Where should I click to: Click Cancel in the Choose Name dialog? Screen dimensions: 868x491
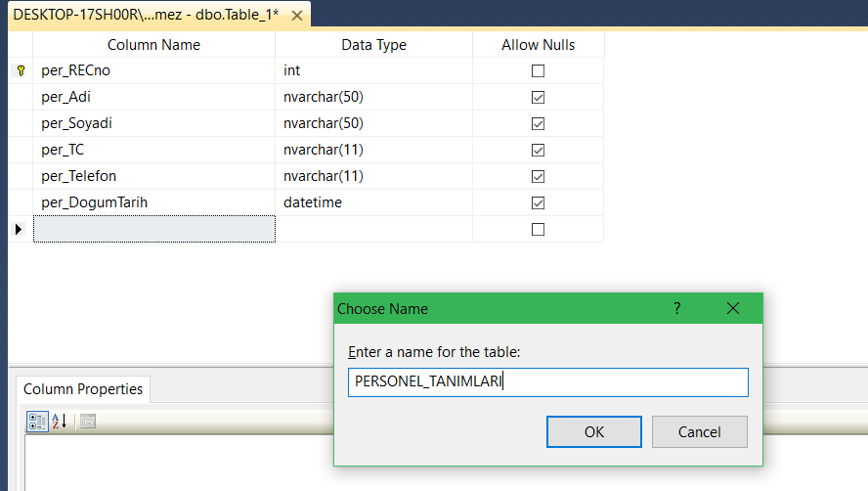click(x=699, y=431)
